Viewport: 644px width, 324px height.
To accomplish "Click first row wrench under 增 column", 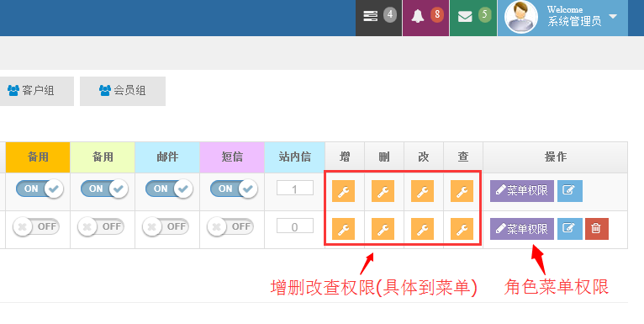I will point(343,191).
